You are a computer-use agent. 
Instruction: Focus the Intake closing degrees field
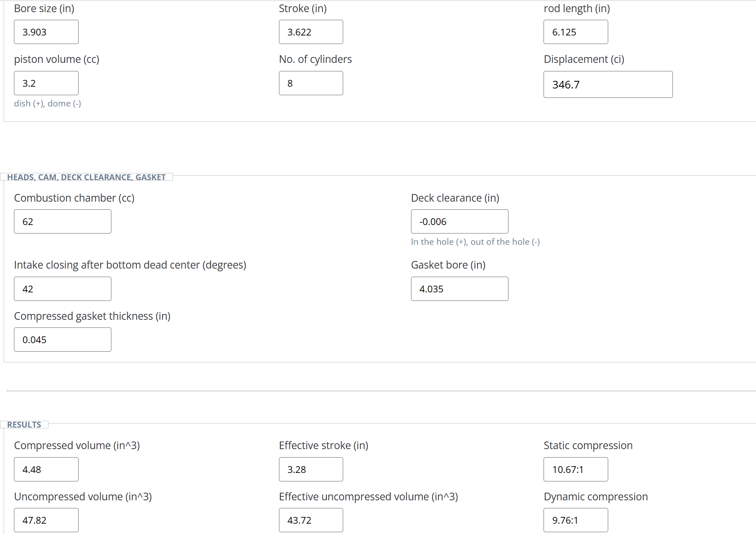62,289
